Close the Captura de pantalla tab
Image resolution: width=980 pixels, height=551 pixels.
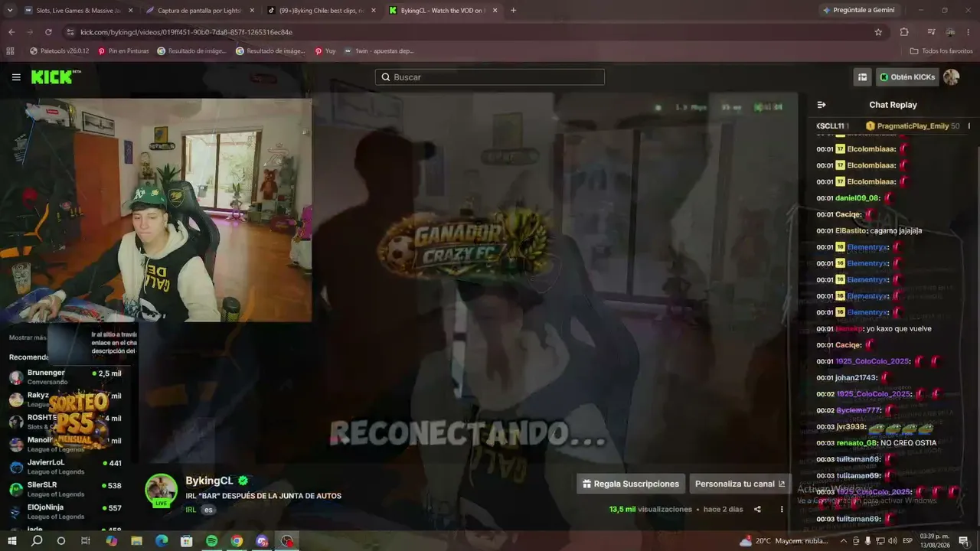tap(252, 11)
